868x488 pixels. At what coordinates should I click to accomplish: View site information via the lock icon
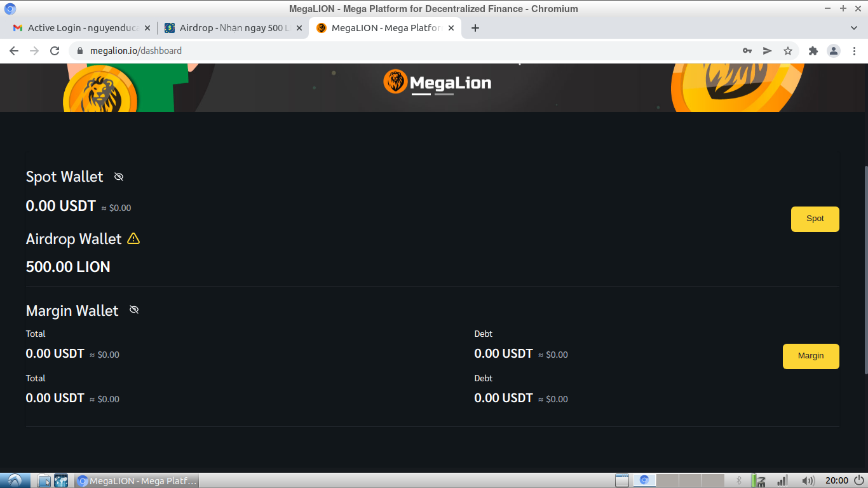point(80,51)
